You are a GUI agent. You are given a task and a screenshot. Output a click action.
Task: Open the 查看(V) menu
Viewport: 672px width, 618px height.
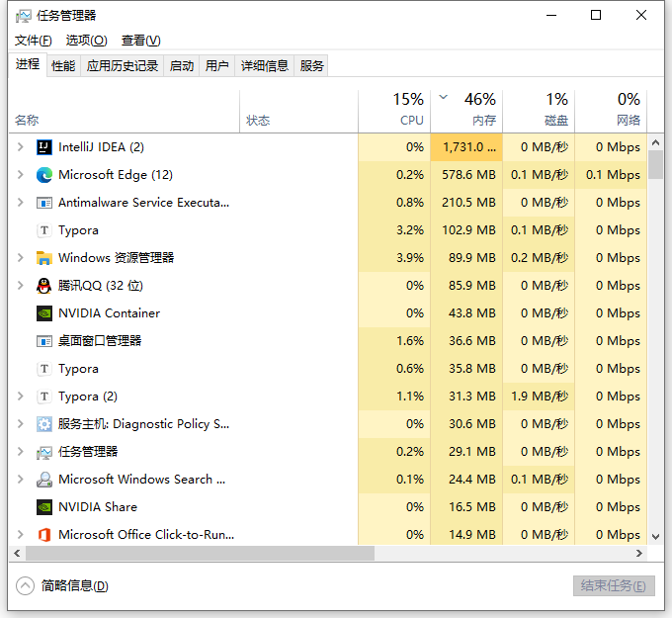point(140,41)
